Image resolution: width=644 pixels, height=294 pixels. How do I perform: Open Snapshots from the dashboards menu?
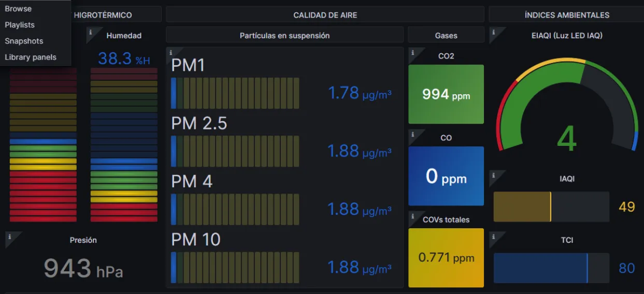[24, 41]
